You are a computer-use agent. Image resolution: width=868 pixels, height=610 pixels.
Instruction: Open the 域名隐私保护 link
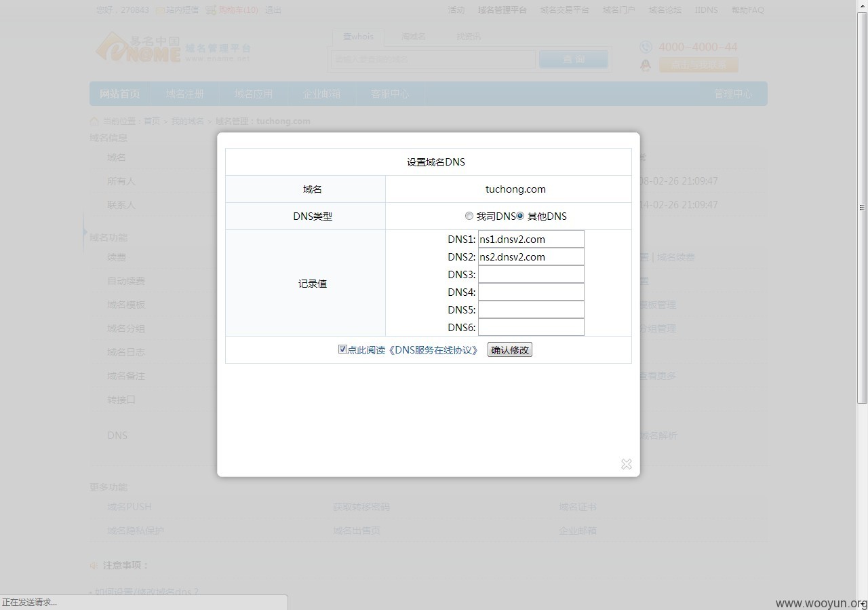coord(136,531)
